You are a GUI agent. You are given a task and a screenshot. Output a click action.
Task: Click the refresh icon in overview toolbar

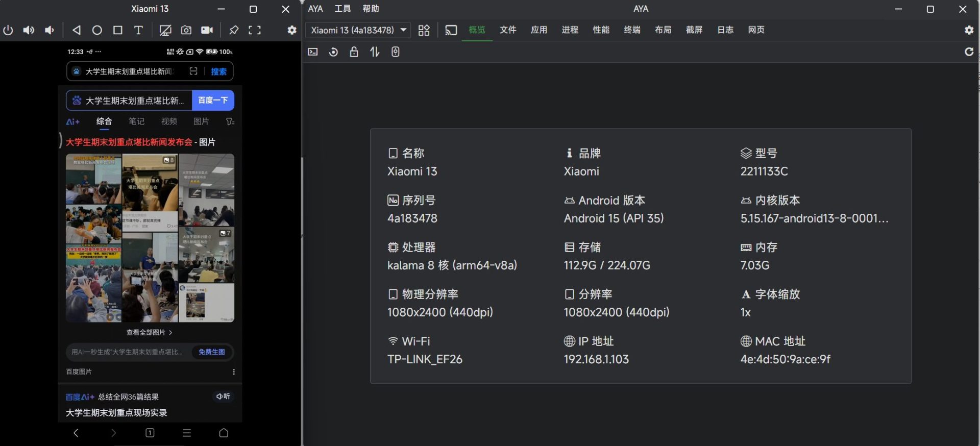[969, 52]
